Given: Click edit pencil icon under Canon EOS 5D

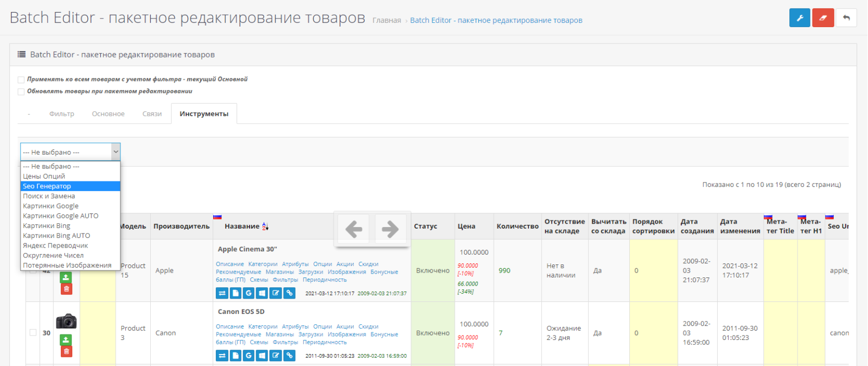Looking at the screenshot, I should pyautogui.click(x=276, y=356).
